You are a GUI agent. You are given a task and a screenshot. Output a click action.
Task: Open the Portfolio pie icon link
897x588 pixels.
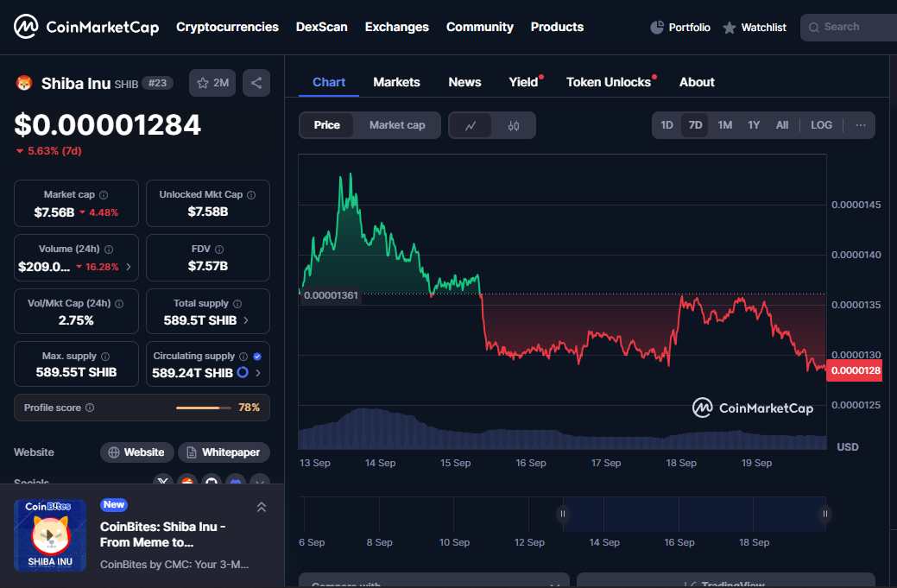(x=680, y=28)
